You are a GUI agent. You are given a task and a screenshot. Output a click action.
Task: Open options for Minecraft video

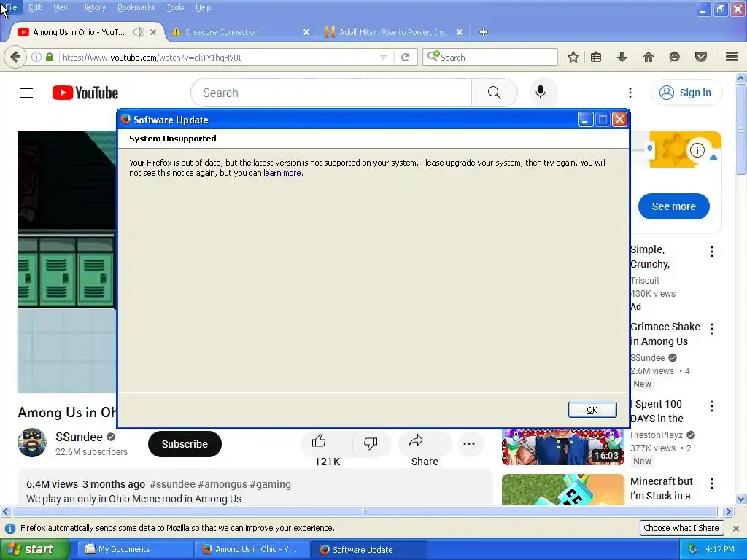(x=712, y=483)
